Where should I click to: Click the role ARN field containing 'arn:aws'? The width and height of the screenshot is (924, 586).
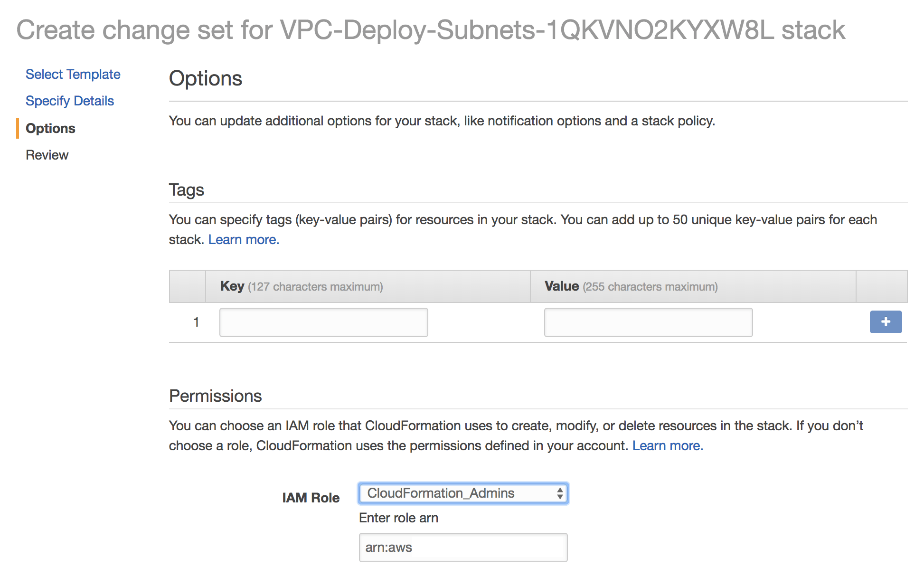462,547
